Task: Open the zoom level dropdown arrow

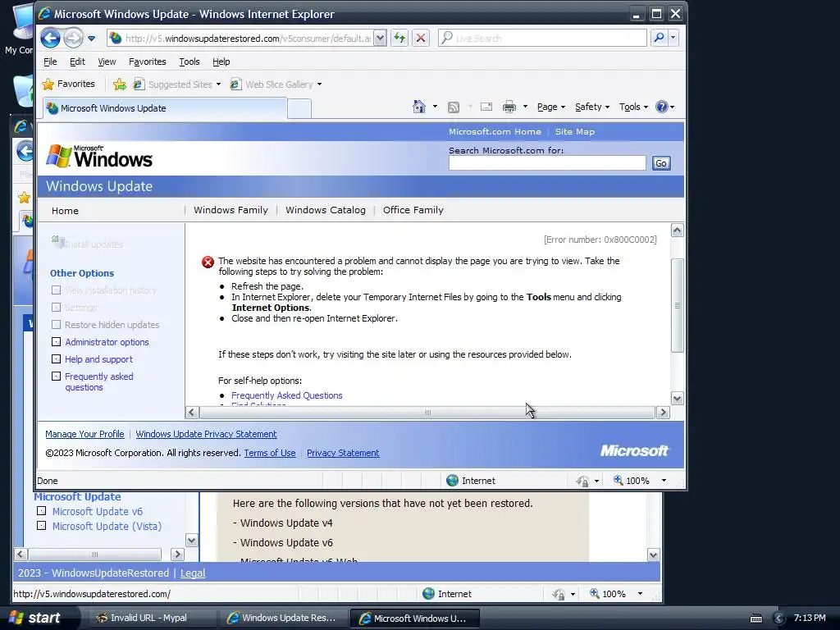Action: 664,481
